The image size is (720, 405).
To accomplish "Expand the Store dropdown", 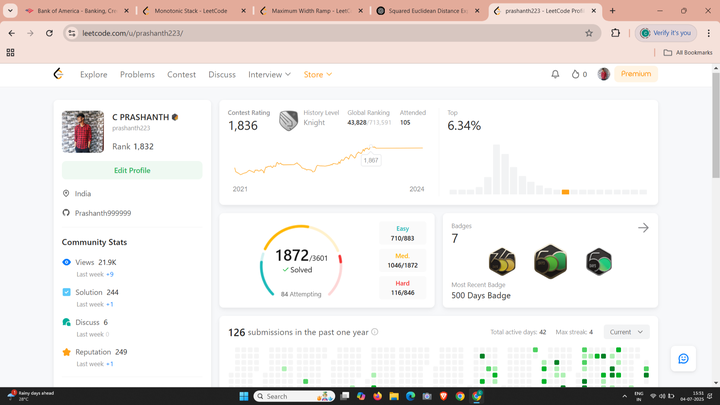I will 318,74.
